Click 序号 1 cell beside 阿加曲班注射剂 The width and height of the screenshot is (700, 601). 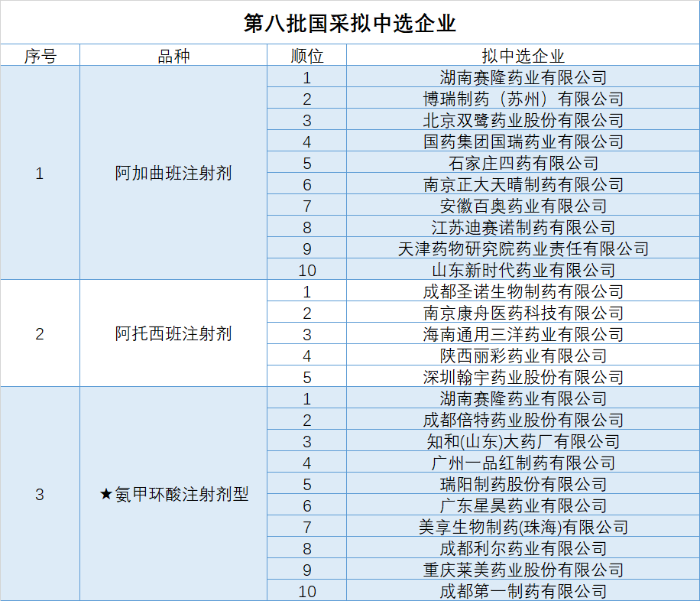(41, 173)
